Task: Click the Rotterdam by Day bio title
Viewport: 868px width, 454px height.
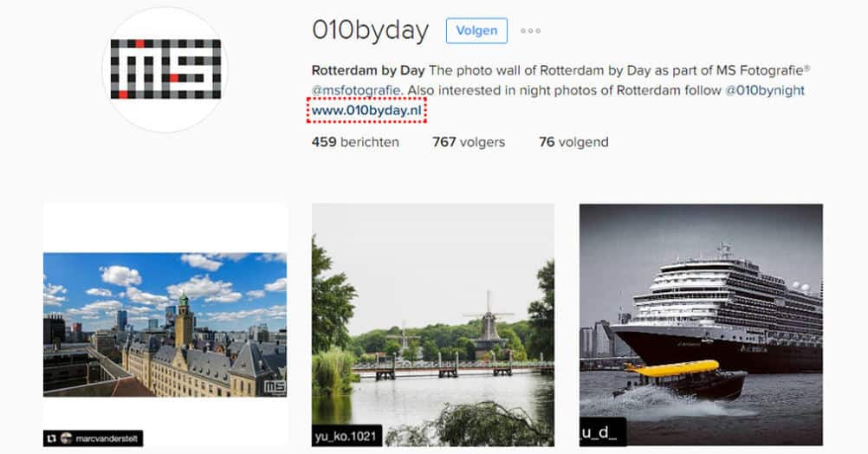Action: tap(368, 71)
